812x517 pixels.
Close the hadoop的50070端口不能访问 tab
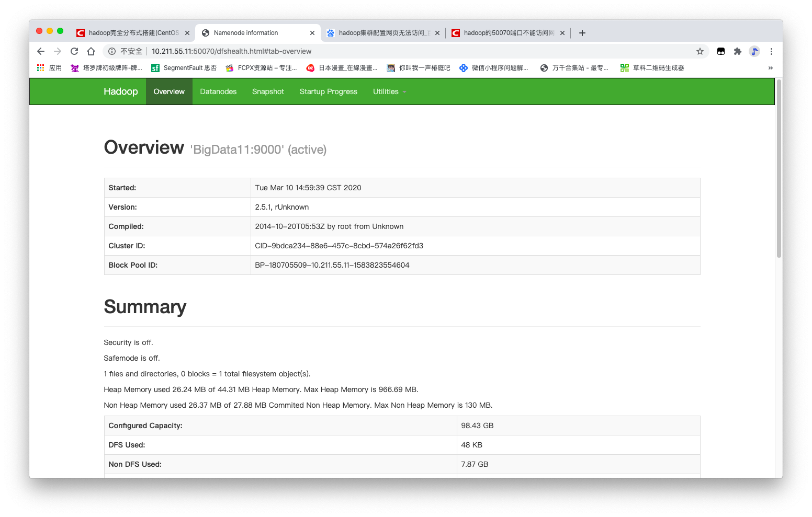click(x=562, y=33)
